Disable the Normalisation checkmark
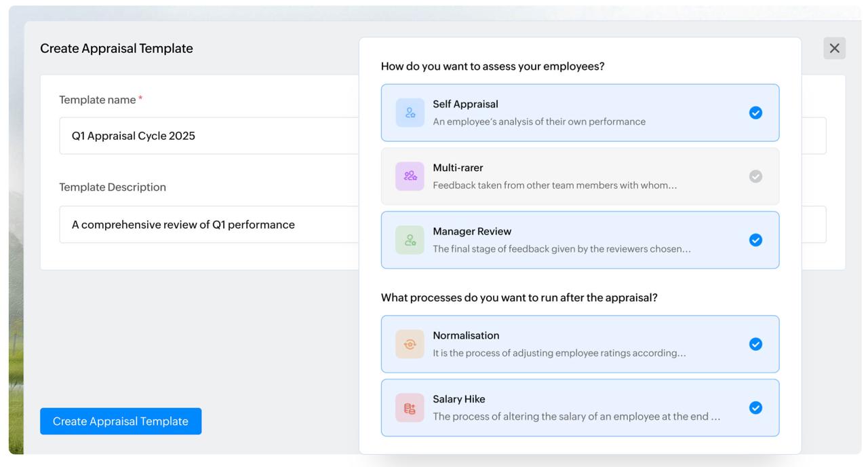 pos(755,344)
